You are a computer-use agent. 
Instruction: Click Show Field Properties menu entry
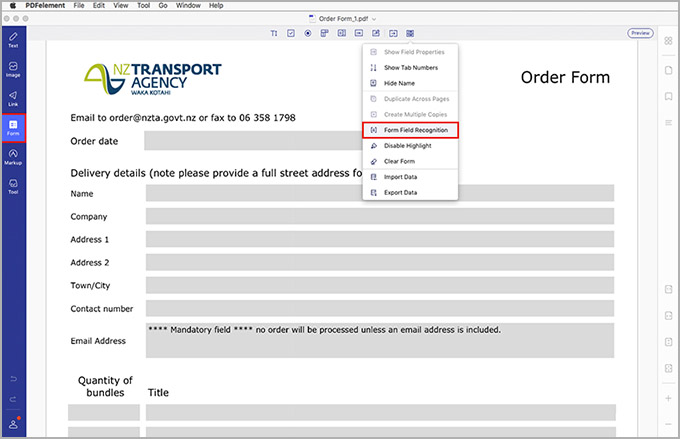[410, 52]
